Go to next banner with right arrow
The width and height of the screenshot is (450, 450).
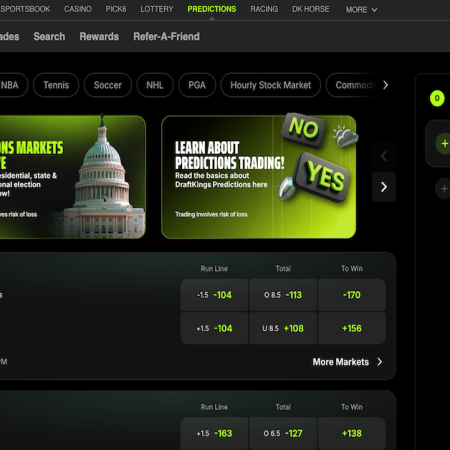point(384,187)
